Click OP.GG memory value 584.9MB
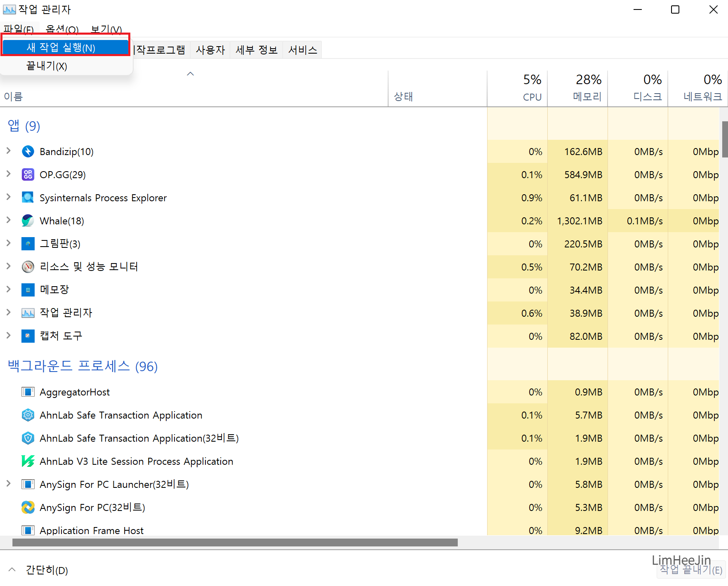This screenshot has height=586, width=728. tap(583, 175)
